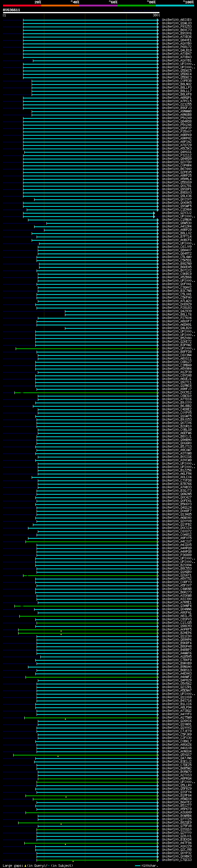The image size is (197, 868).
Task: Select the UniRef100_C4D8E2 label
Action: pos(176,410)
